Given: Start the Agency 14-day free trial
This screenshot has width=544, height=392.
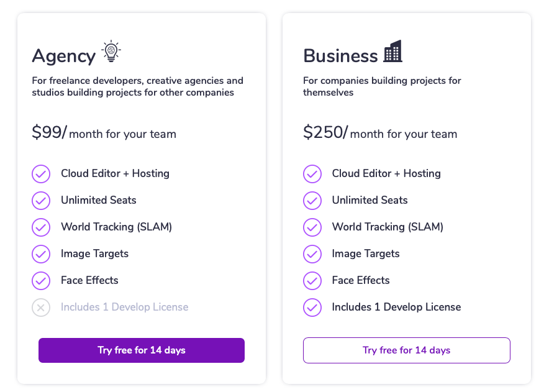Looking at the screenshot, I should coord(142,350).
